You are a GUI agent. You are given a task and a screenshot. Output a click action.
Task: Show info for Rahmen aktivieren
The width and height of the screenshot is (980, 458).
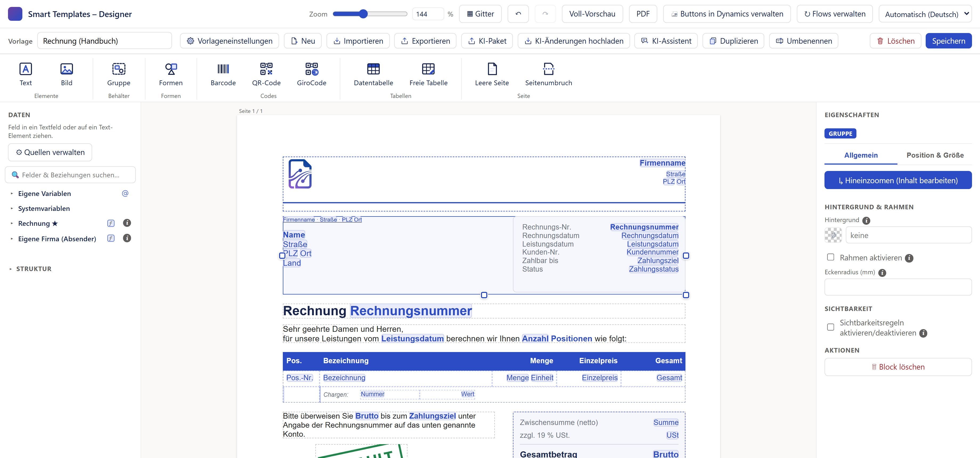click(909, 258)
